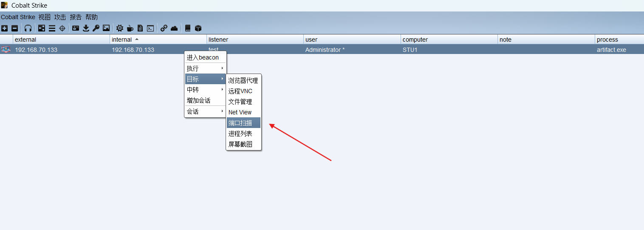
Task: Click the minus icon to disconnect from team server
Action: (x=14, y=28)
